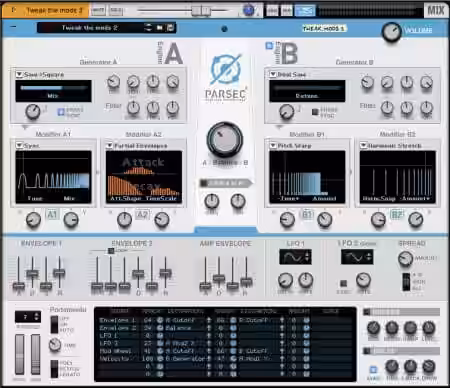Click the MIX button
The width and height of the screenshot is (450, 388).
[x=436, y=10]
